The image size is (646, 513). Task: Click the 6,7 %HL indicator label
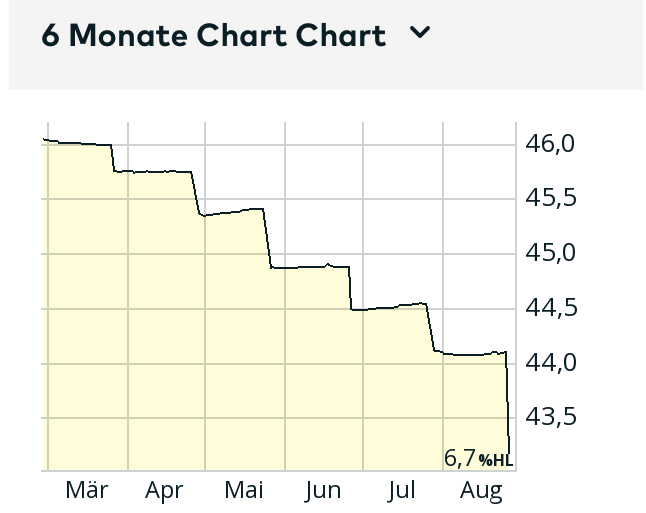coord(478,458)
